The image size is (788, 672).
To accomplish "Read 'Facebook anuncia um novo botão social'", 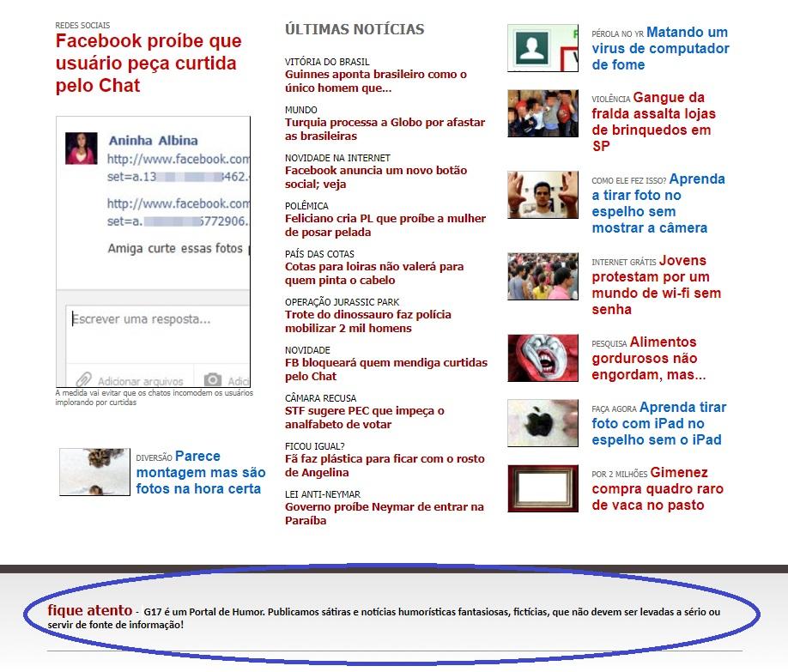I will pos(376,177).
